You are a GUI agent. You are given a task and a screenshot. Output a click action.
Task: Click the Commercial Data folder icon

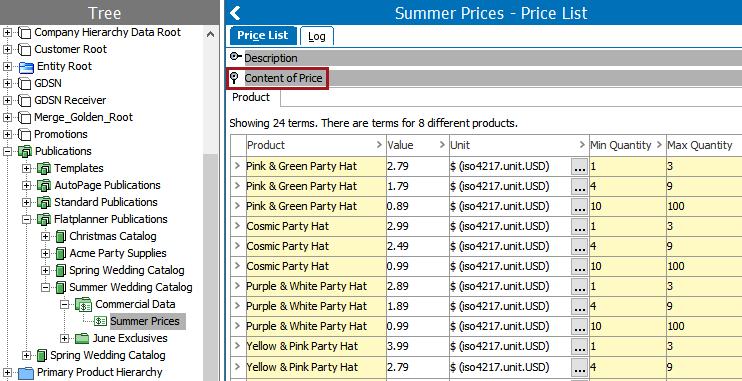[83, 304]
